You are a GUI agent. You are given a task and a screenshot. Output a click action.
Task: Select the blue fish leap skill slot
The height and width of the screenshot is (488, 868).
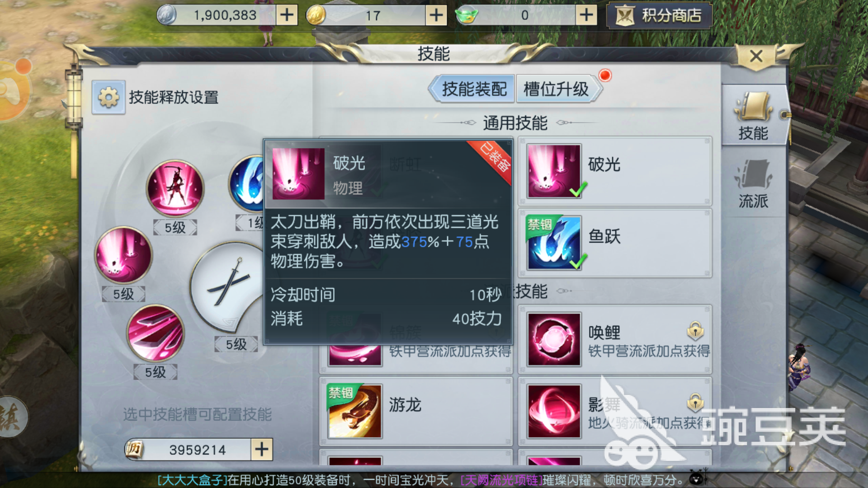247,184
